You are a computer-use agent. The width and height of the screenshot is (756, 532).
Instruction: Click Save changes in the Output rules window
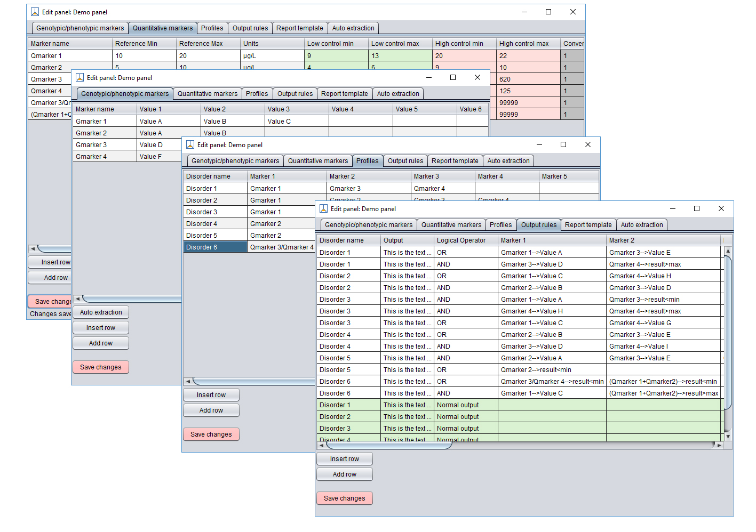click(x=344, y=498)
